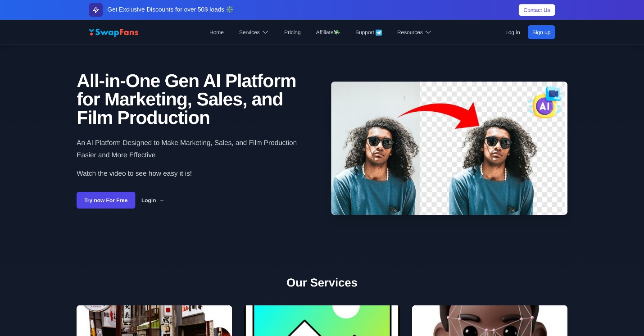The height and width of the screenshot is (336, 644).
Task: Click the Get Exclusive Discounts banner text
Action: (x=165, y=9)
